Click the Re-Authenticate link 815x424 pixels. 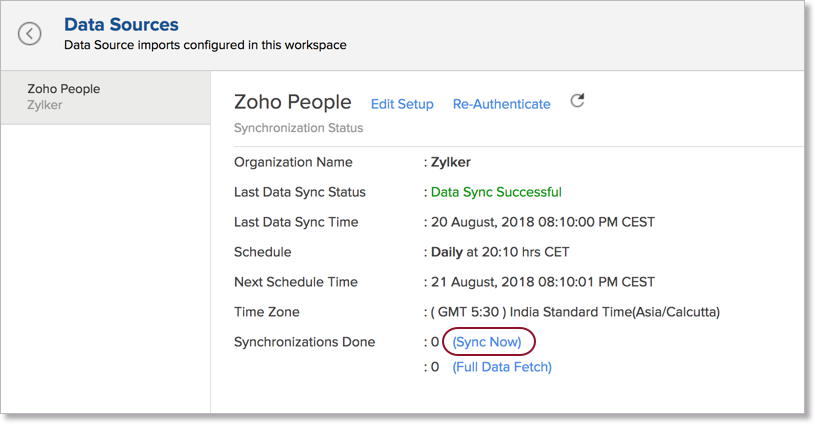click(502, 104)
